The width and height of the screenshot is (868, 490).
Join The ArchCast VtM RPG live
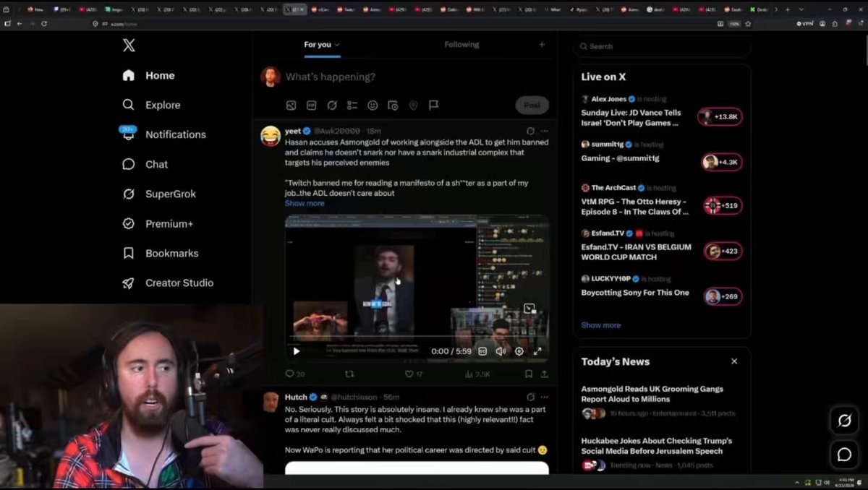(x=723, y=206)
